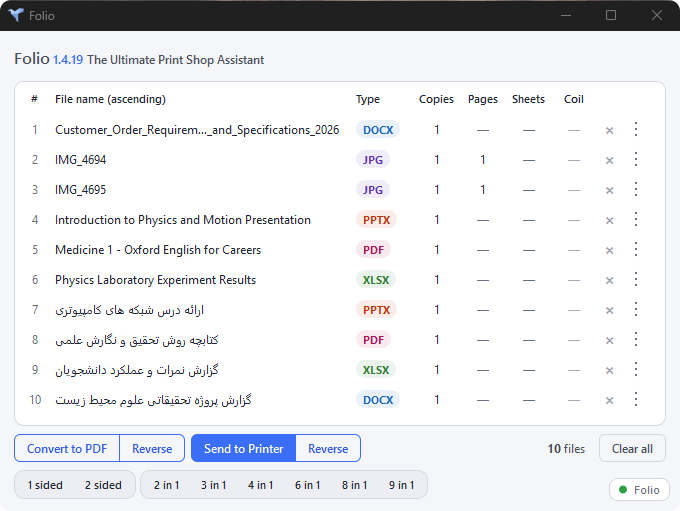Screen dimensions: 680x511
Task: Open more options menu for row 10
Action: 636,399
